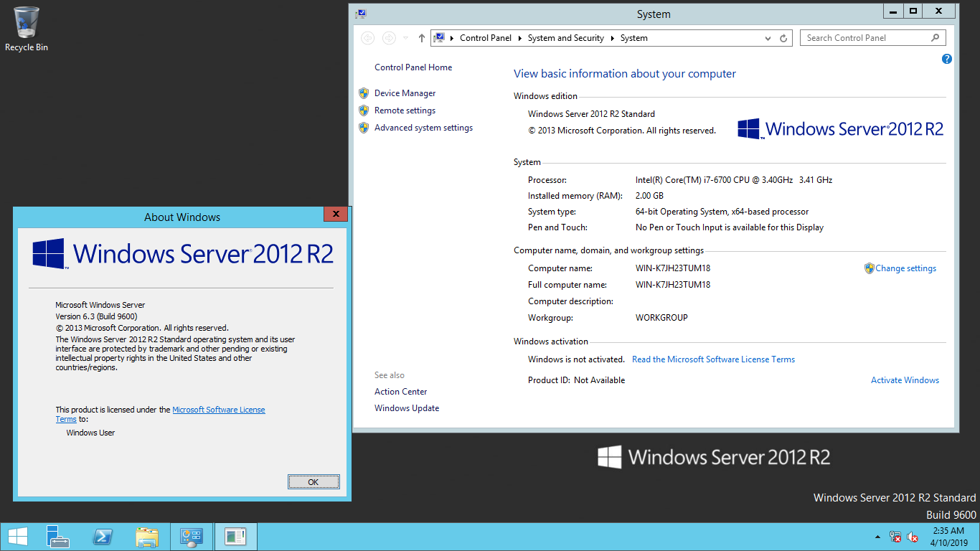
Task: Click the processor value Intel Core i7-6700
Action: pyautogui.click(x=734, y=180)
